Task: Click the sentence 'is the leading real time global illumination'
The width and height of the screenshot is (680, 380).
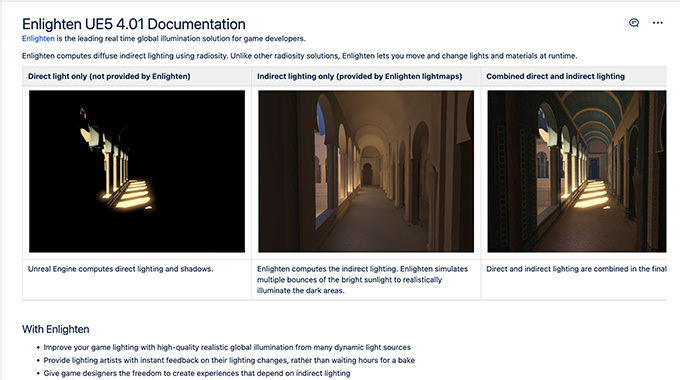Action: click(181, 39)
